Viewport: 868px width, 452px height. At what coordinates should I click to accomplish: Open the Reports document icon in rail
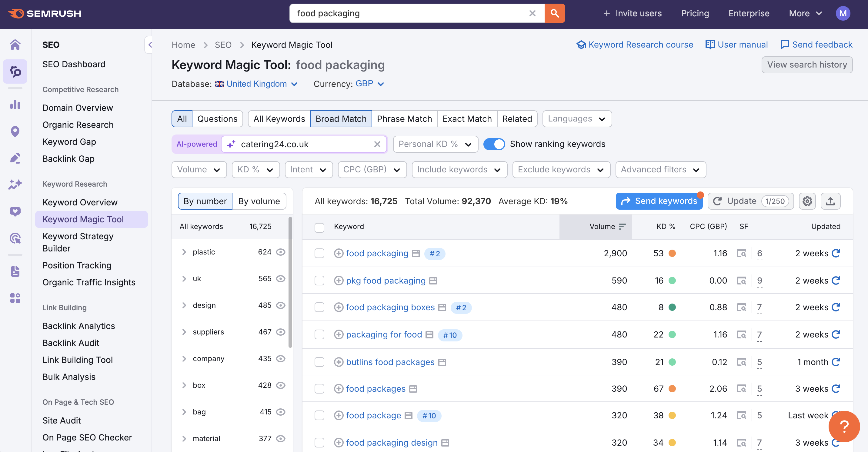click(15, 271)
